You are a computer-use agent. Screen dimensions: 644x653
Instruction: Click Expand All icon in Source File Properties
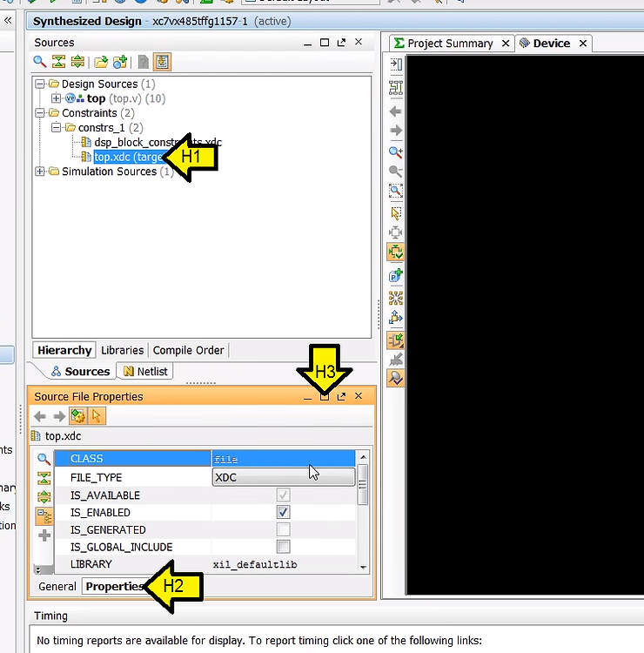pyautogui.click(x=44, y=497)
